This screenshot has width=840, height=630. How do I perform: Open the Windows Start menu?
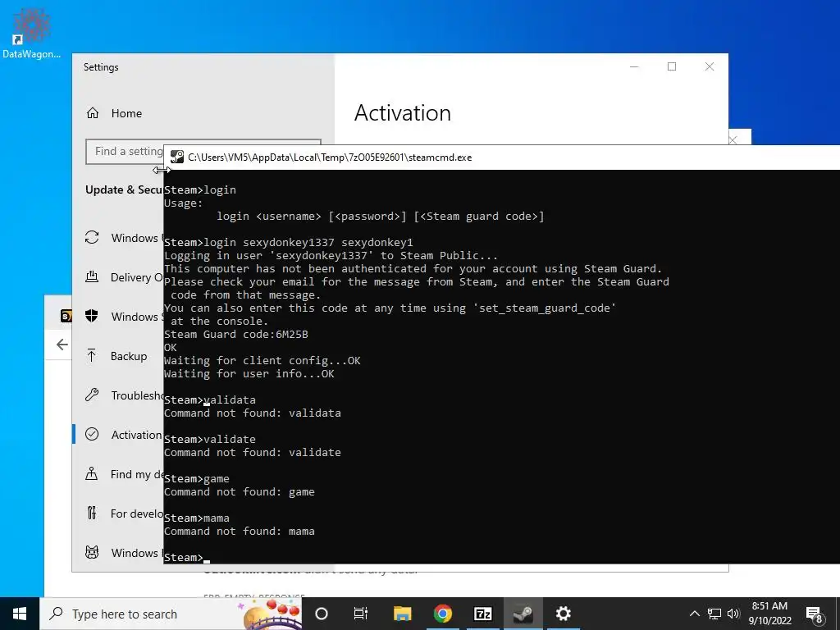20,614
